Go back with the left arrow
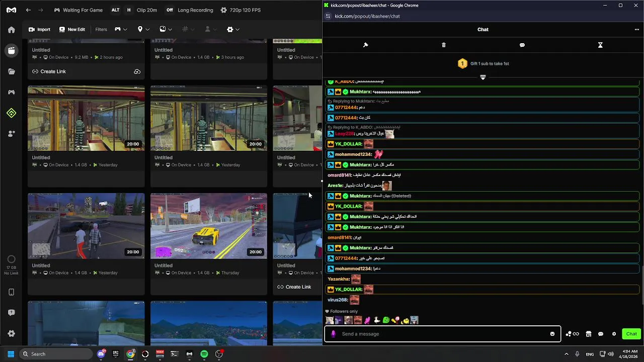The width and height of the screenshot is (644, 362). coord(28,10)
